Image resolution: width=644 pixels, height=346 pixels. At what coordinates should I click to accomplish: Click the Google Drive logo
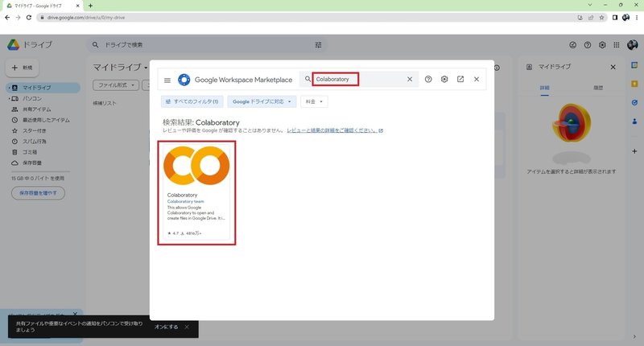click(13, 45)
